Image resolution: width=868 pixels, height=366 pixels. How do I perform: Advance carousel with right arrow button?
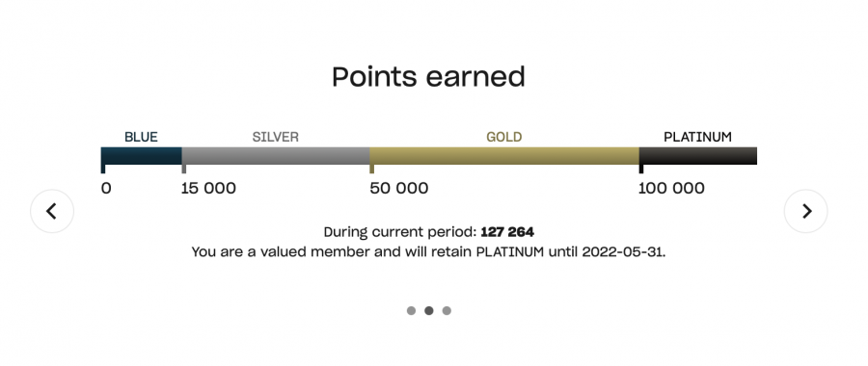(806, 211)
